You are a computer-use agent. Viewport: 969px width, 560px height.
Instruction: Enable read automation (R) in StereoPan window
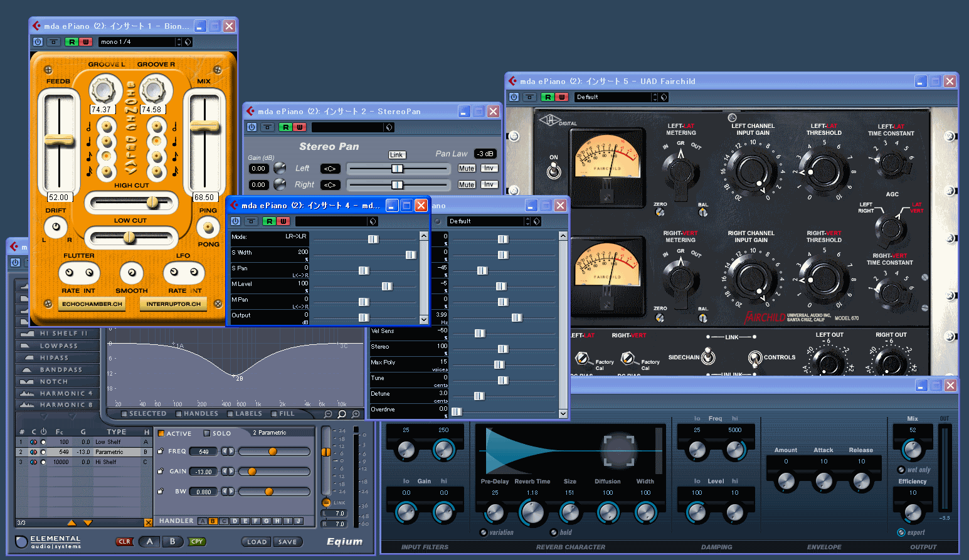285,127
